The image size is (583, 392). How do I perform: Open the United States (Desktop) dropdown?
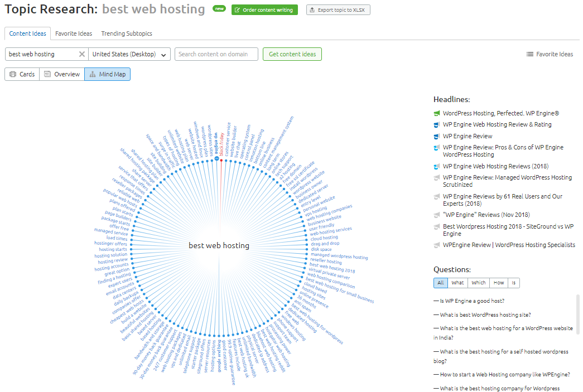[x=129, y=54]
